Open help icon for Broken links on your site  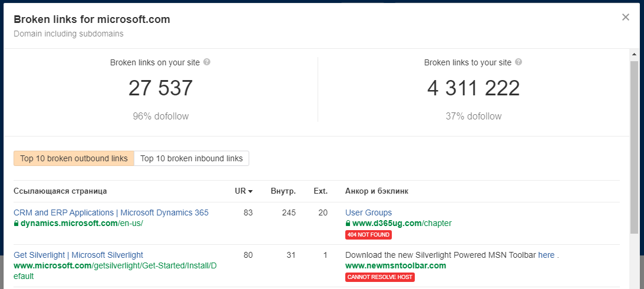[x=207, y=62]
